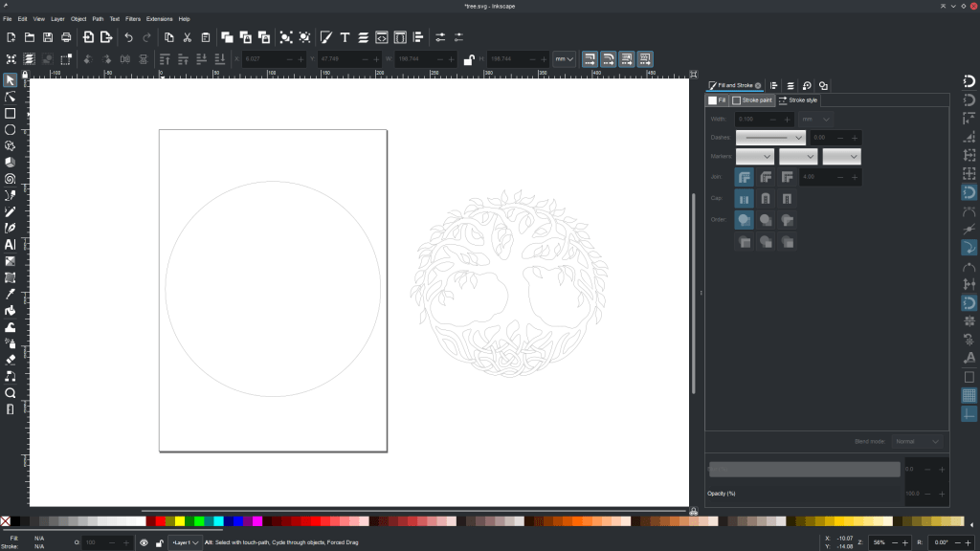This screenshot has height=551, width=980.
Task: Open the Extensions menu
Action: tap(160, 18)
